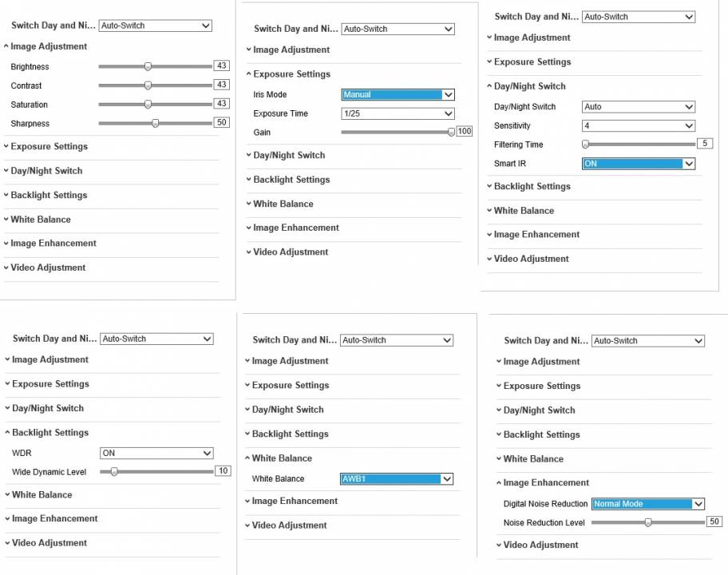Open the Iris Mode dropdown showing Manual
The height and width of the screenshot is (575, 728).
pos(398,95)
